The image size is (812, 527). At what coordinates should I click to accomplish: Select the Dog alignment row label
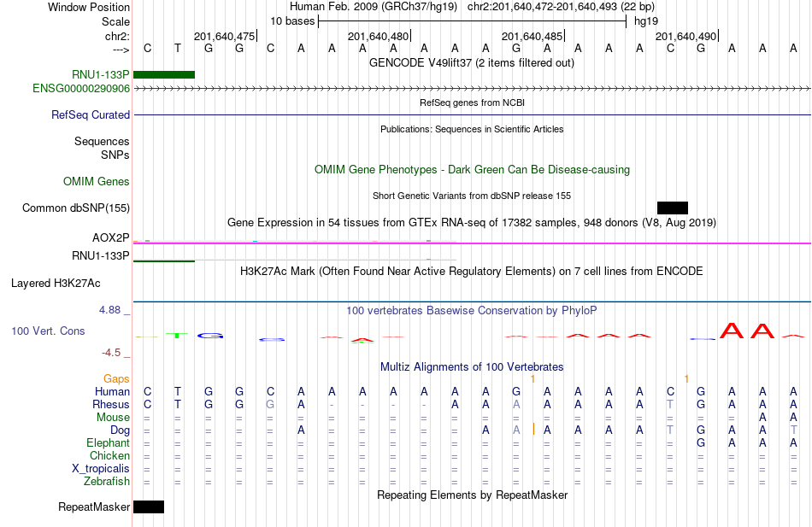[120, 430]
